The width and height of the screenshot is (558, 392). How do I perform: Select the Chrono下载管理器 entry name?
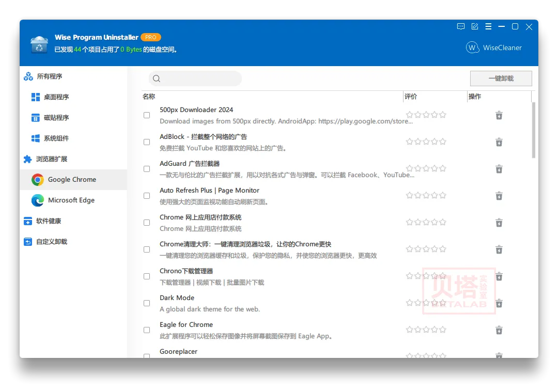(x=186, y=271)
